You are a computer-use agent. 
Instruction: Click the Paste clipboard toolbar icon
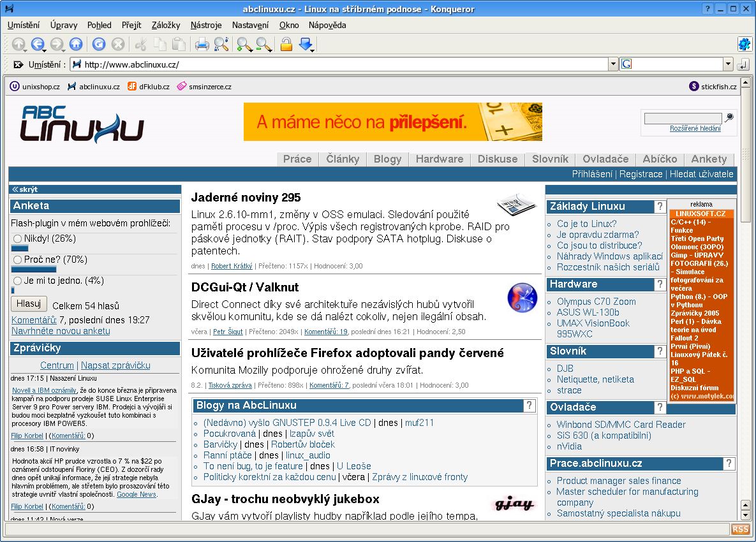point(179,45)
